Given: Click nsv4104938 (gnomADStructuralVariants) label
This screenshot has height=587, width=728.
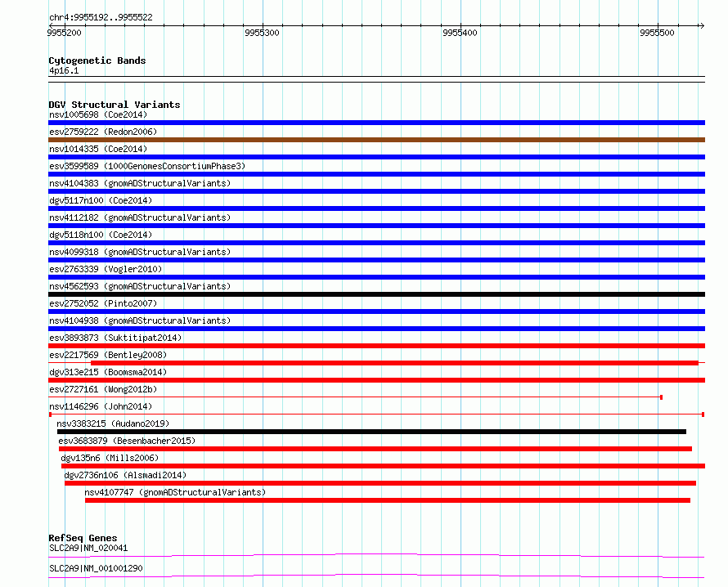Looking at the screenshot, I should click(x=140, y=320).
